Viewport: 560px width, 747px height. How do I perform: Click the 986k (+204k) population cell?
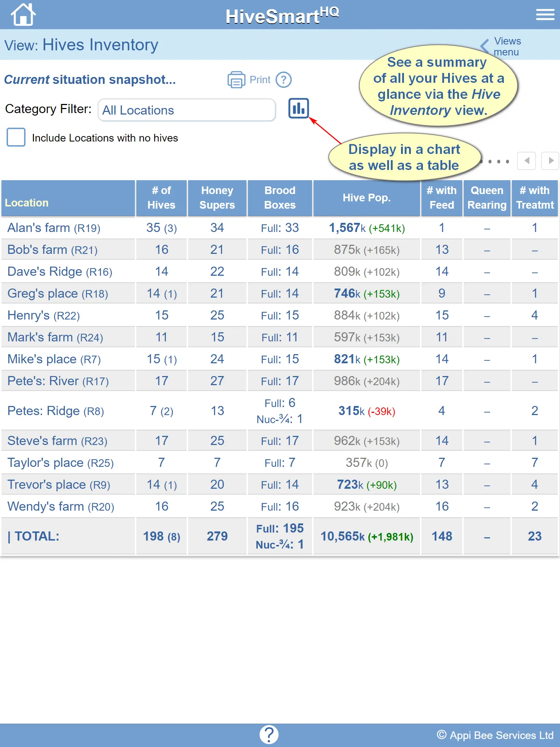coord(367,381)
